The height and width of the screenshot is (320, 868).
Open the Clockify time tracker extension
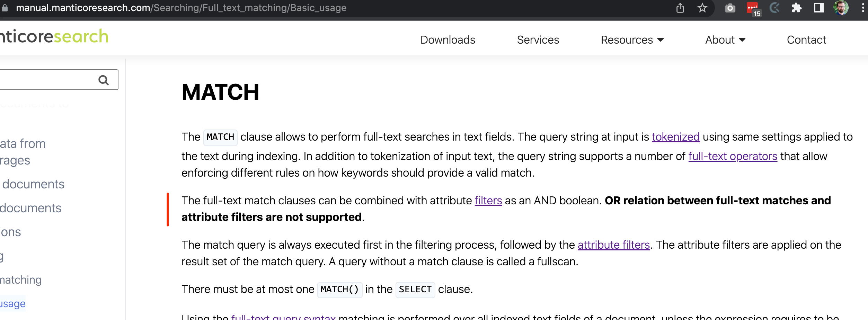(775, 8)
